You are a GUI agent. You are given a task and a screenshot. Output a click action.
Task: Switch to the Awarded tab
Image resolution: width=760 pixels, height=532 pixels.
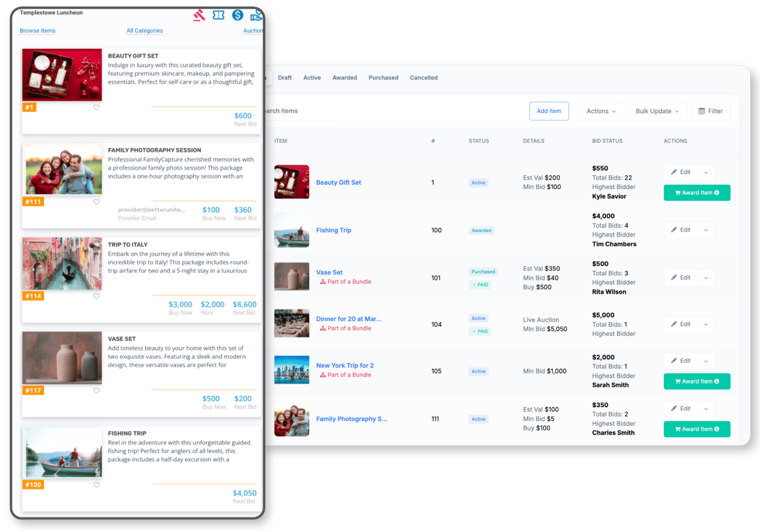click(x=344, y=78)
